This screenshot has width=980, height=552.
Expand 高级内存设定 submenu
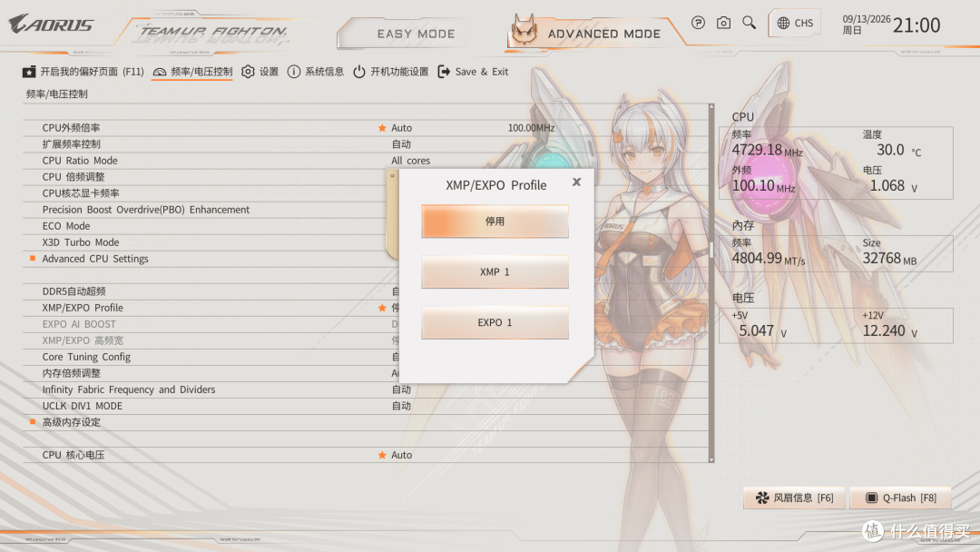tap(72, 422)
